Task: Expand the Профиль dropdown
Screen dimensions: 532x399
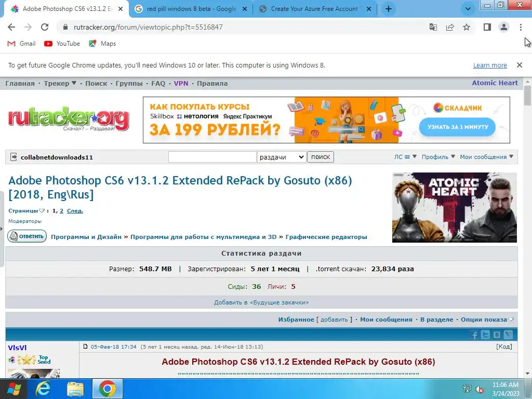Action: pos(438,157)
